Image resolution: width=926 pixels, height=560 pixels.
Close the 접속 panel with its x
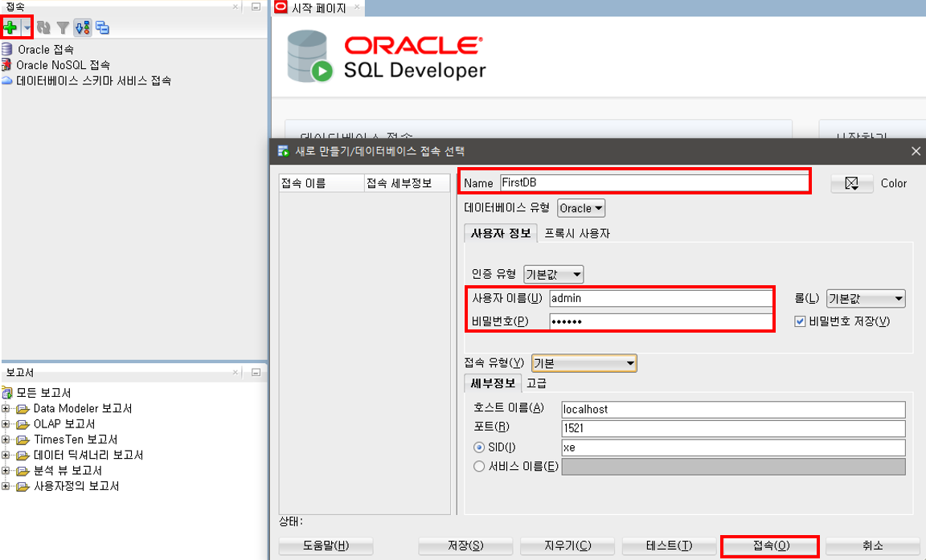[x=235, y=6]
